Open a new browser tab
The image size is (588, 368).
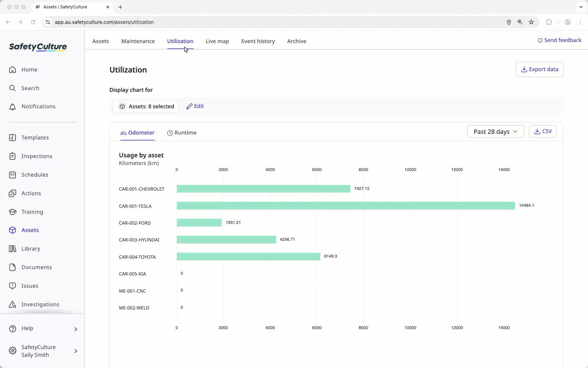(x=120, y=7)
